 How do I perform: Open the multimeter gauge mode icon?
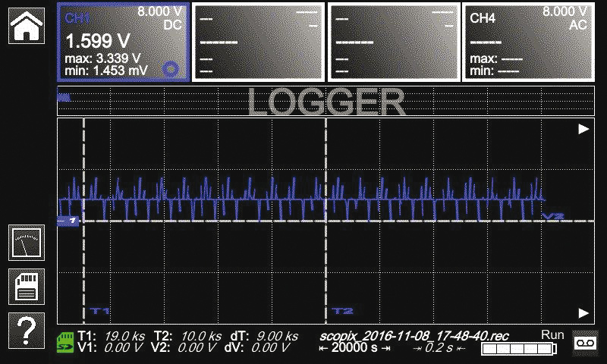[26, 243]
